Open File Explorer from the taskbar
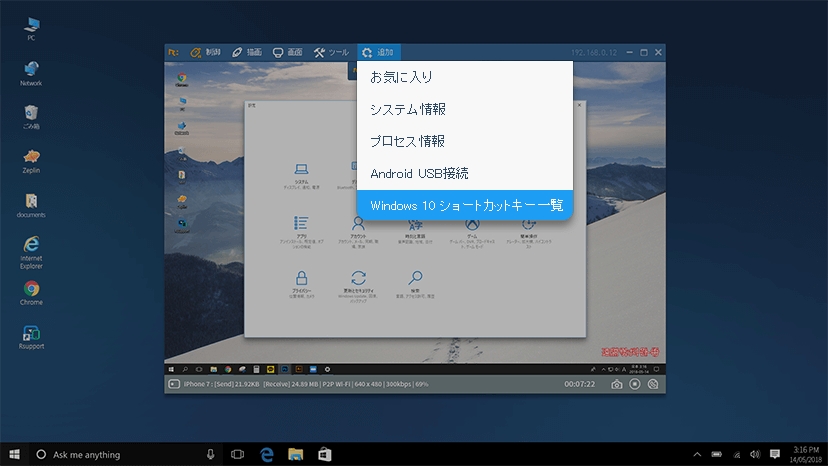This screenshot has height=466, width=828. (x=296, y=454)
